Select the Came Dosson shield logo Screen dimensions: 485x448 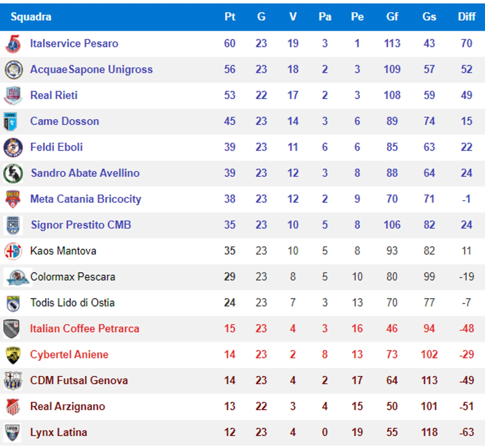click(x=10, y=121)
